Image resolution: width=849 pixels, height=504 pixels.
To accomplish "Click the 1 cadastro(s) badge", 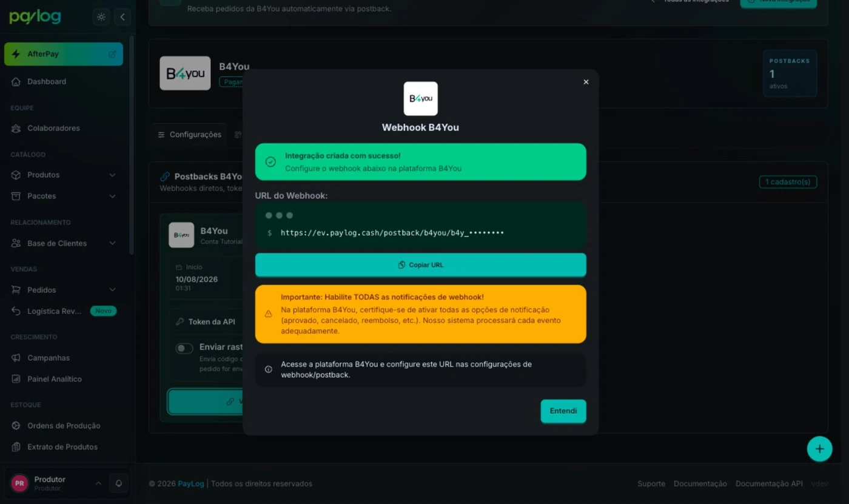I will pyautogui.click(x=788, y=182).
